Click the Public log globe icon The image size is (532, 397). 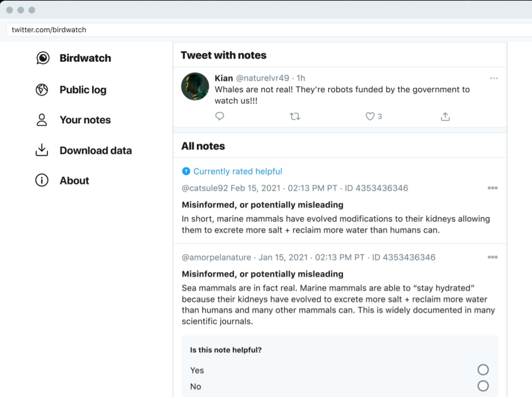click(42, 90)
